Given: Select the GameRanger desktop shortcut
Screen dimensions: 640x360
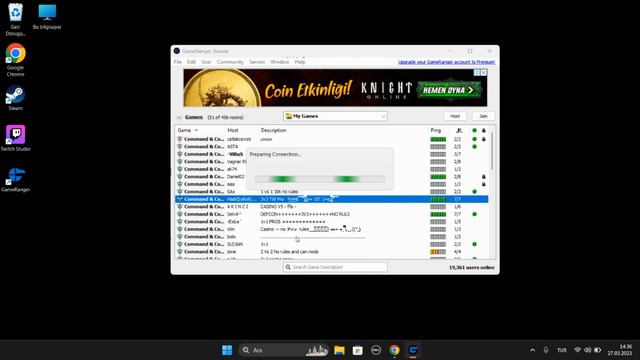Looking at the screenshot, I should click(x=16, y=179).
